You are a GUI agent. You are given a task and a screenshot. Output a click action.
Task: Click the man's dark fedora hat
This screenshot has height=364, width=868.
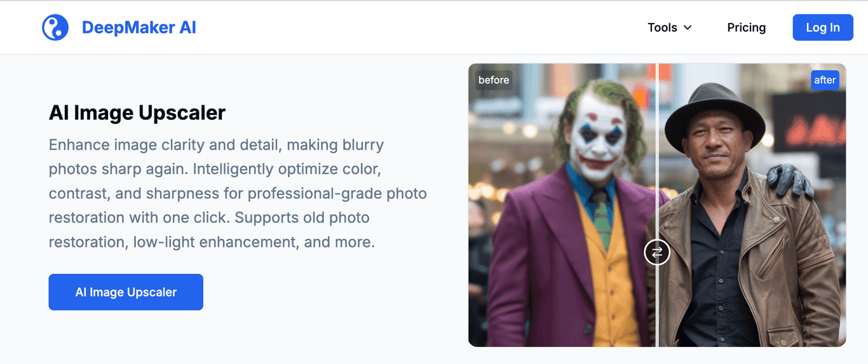point(714,114)
